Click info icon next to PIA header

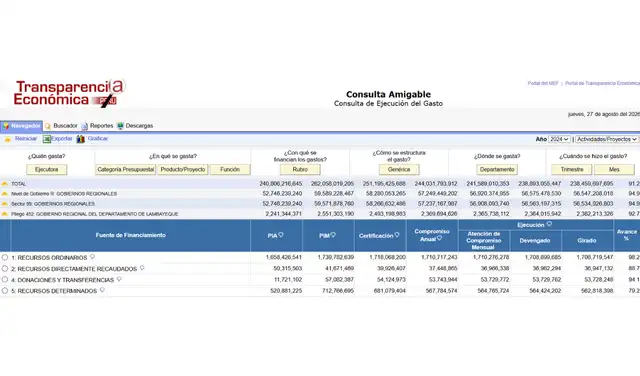pyautogui.click(x=281, y=235)
